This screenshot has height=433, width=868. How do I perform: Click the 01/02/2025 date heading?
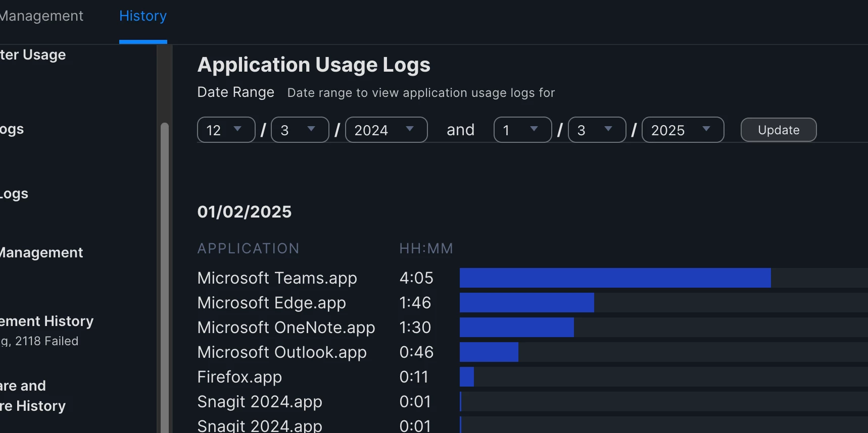click(245, 212)
